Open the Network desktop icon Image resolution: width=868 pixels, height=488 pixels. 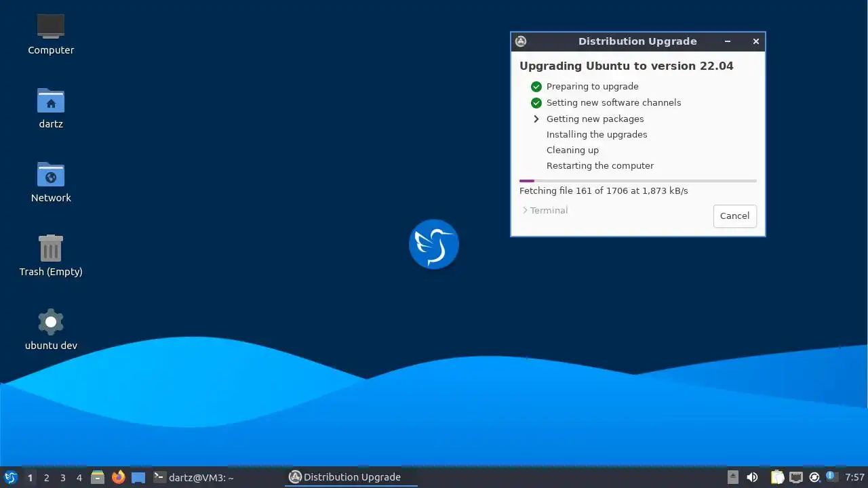51,174
